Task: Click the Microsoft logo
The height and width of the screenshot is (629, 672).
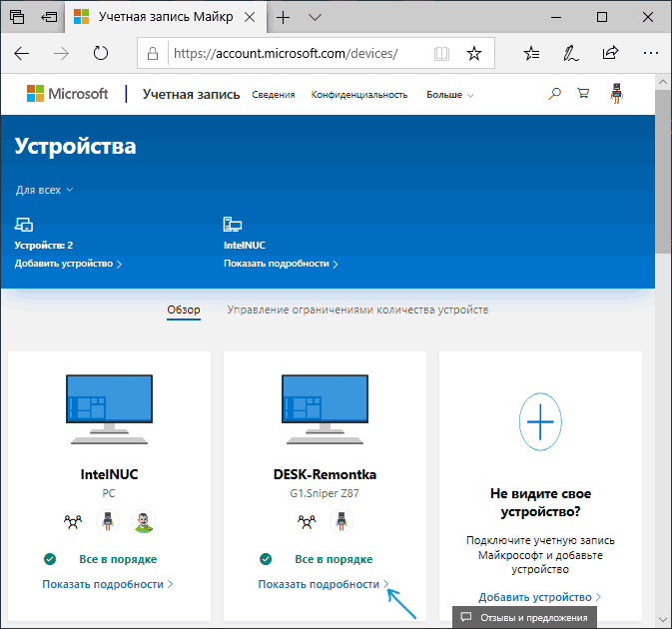Action: (67, 94)
